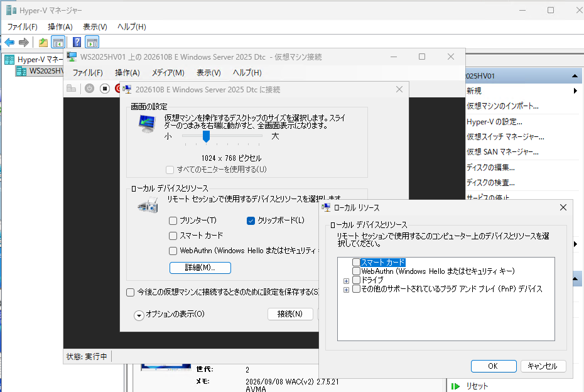Click キャンセル in ローカル リソース dialog
Screen dimensions: 584x392
543,366
